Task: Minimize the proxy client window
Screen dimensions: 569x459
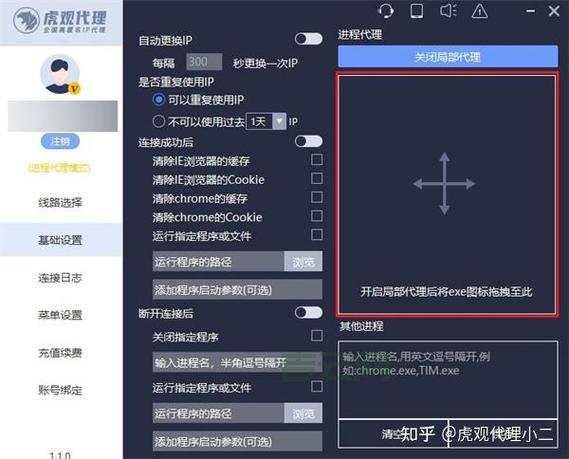Action: click(x=531, y=11)
